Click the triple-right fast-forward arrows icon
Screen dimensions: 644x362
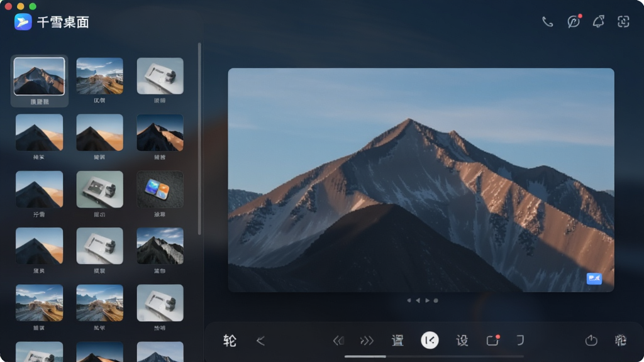point(367,341)
